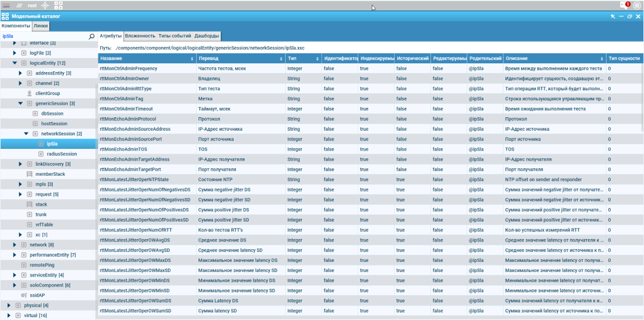644x320 pixels.
Task: Click sort arrows in Перевод column header
Action: [x=282, y=59]
